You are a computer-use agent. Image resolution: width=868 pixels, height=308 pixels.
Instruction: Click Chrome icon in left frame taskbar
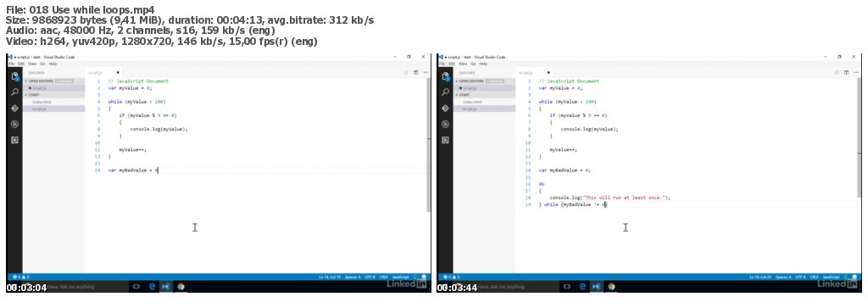coord(181,287)
